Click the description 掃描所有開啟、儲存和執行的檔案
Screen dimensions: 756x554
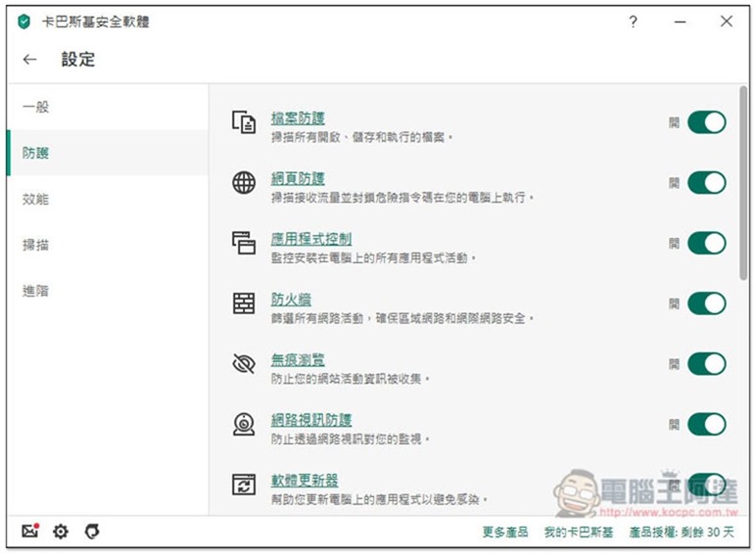(x=361, y=137)
